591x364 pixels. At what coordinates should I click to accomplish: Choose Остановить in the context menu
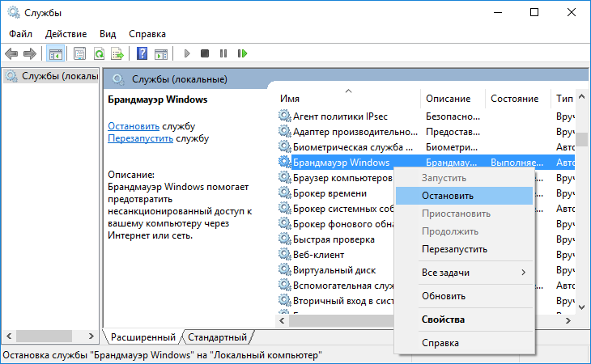coord(464,196)
